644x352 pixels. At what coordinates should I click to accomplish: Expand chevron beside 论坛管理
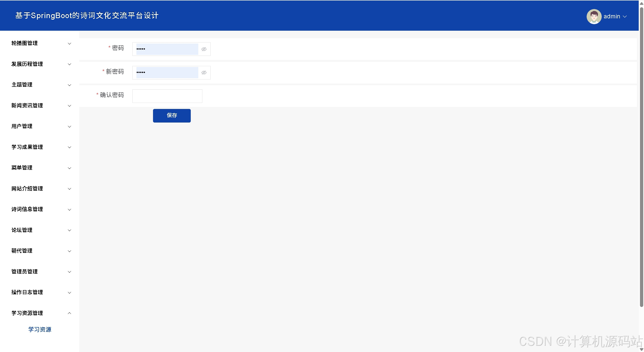(69, 230)
